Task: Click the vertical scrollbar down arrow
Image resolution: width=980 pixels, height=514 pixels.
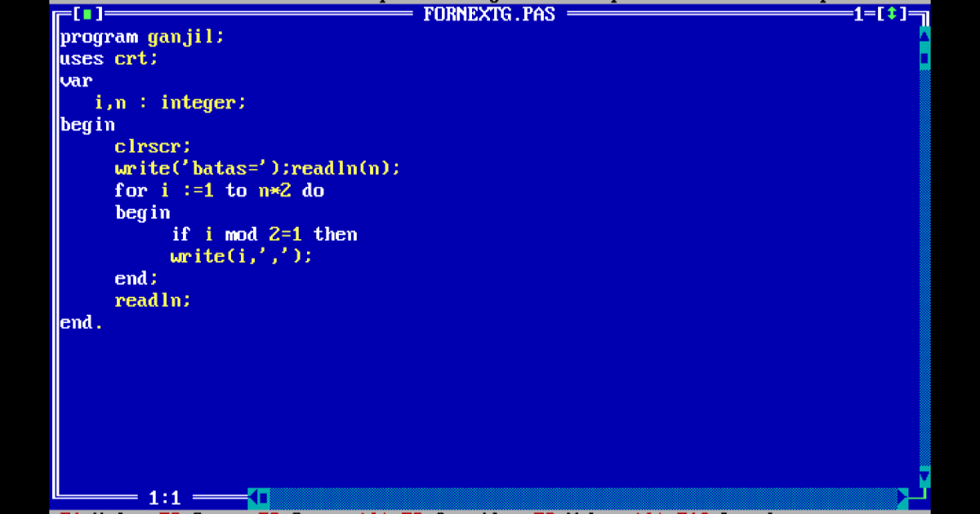Action: tap(924, 476)
